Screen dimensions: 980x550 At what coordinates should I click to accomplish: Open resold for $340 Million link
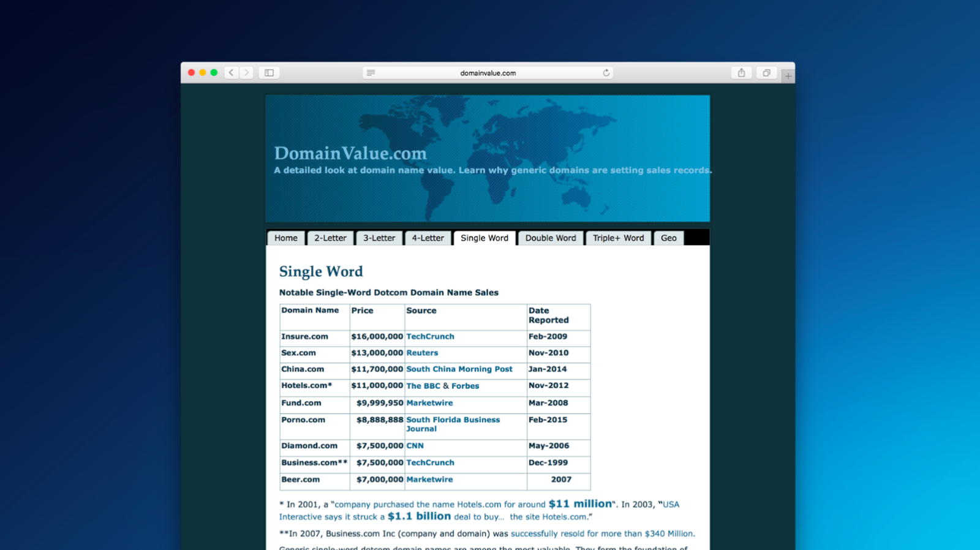(x=602, y=533)
